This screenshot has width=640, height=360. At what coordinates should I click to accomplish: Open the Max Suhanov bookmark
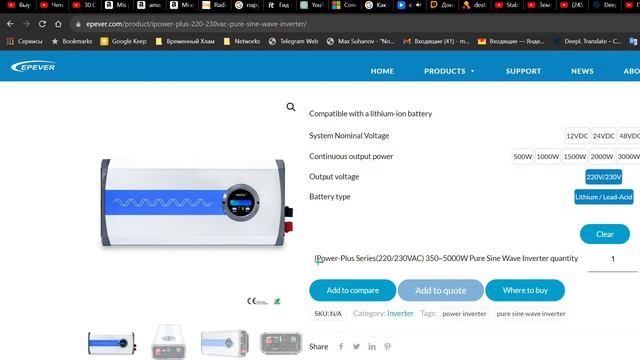tap(361, 41)
